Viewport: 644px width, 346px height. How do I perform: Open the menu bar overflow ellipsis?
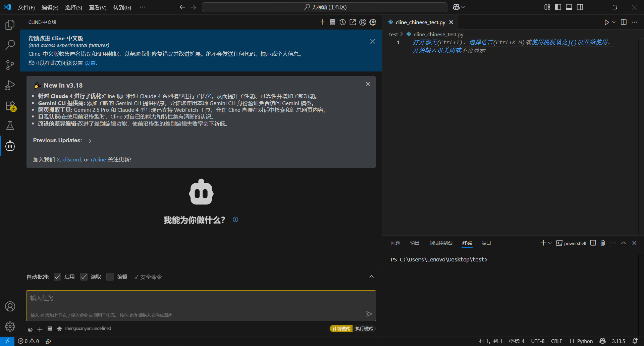[x=143, y=7]
